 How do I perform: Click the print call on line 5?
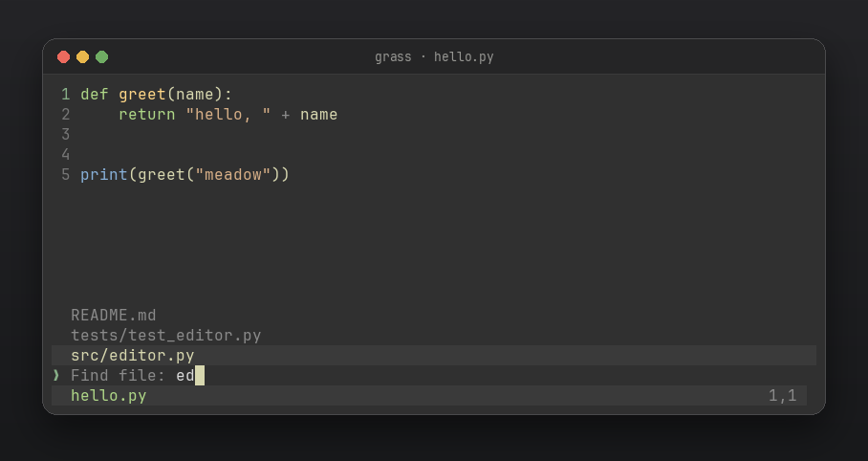104,174
